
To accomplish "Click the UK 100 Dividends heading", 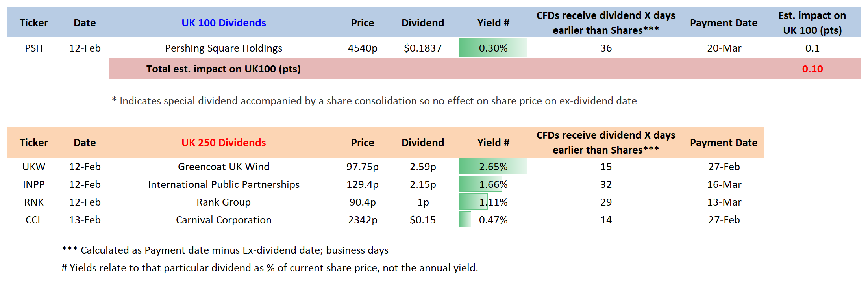I will pos(224,23).
